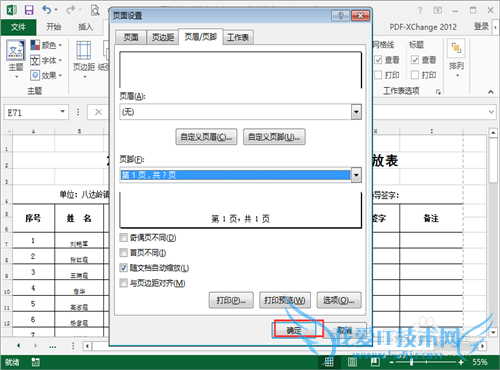
Task: Click 自定义页眉 button
Action: (x=206, y=137)
